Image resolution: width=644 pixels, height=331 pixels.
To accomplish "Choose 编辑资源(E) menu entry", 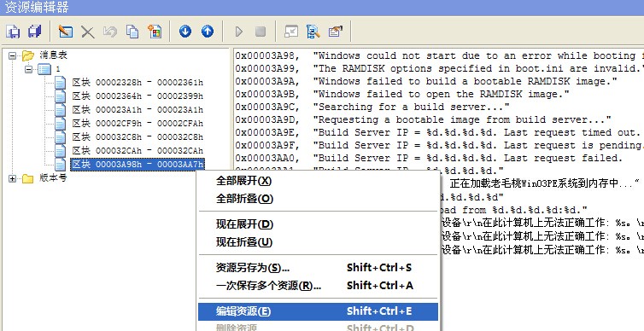I will (x=319, y=311).
